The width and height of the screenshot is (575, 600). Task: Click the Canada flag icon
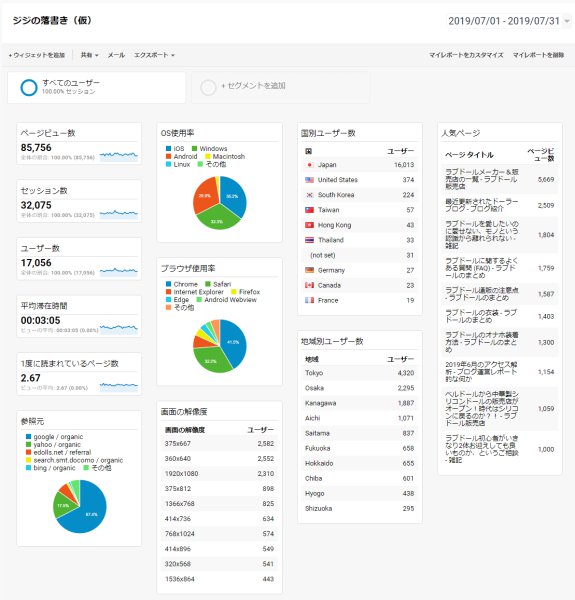pyautogui.click(x=309, y=285)
